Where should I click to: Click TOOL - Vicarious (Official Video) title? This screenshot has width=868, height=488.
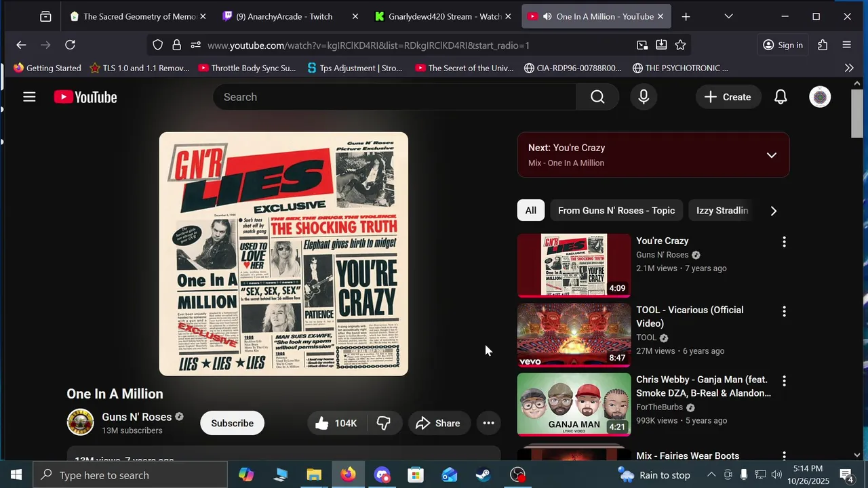tap(690, 317)
